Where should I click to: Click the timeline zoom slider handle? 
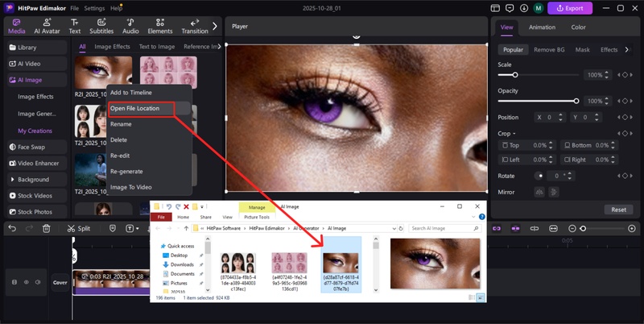click(x=583, y=228)
